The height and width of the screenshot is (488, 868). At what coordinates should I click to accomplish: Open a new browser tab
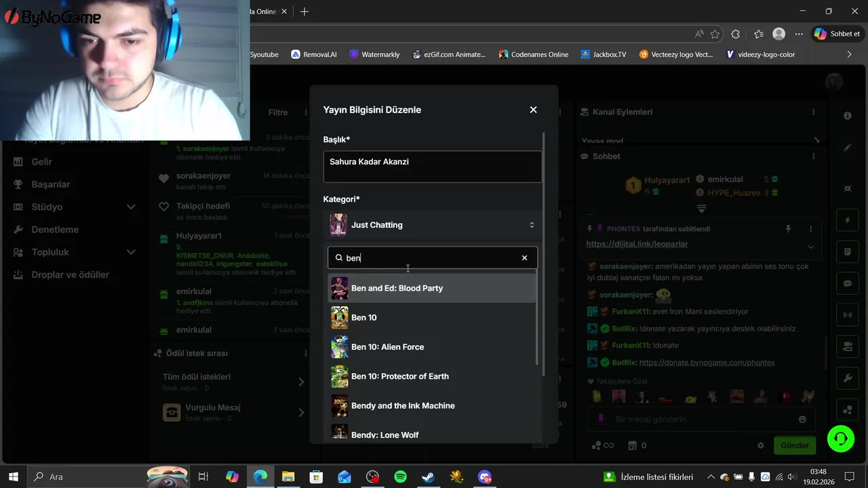click(304, 12)
